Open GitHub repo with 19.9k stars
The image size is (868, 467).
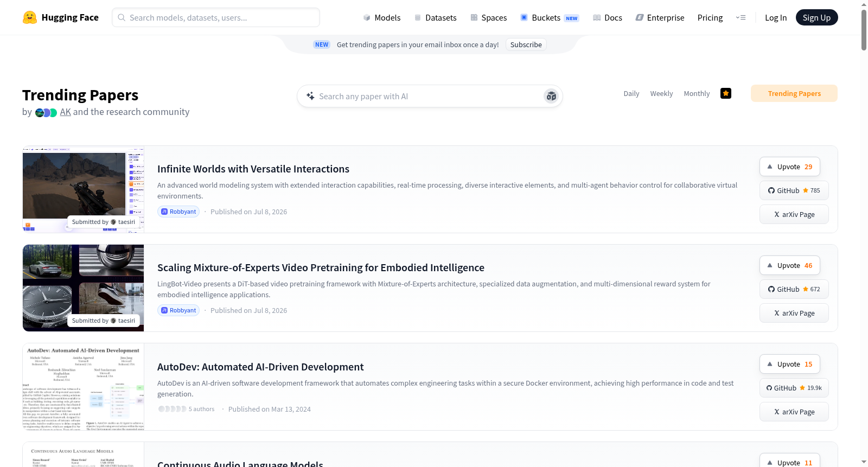click(x=794, y=388)
